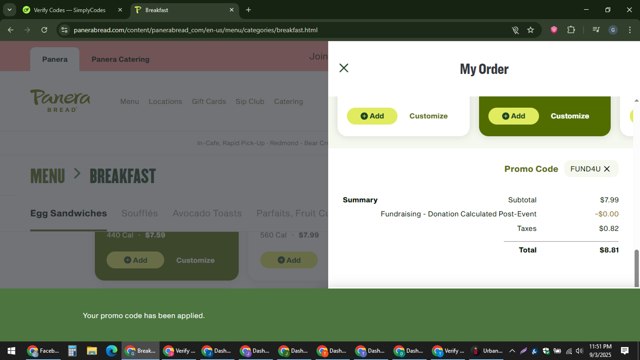This screenshot has height=360, width=640.
Task: Close the Verify Codes browser tab
Action: (x=120, y=10)
